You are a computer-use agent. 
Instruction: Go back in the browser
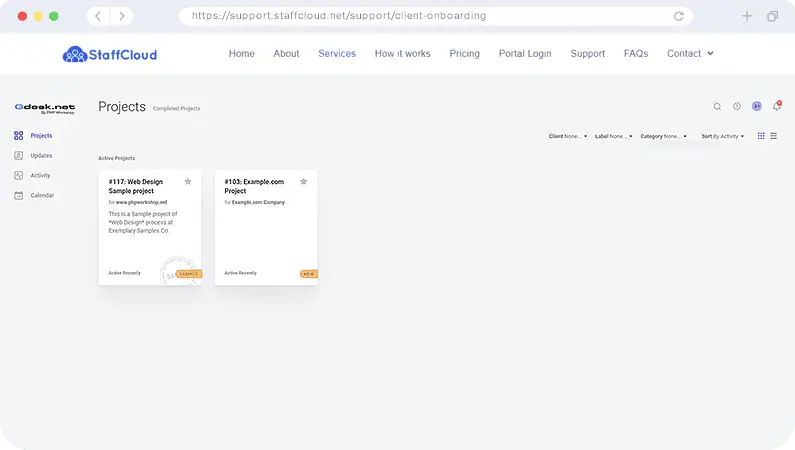(98, 16)
